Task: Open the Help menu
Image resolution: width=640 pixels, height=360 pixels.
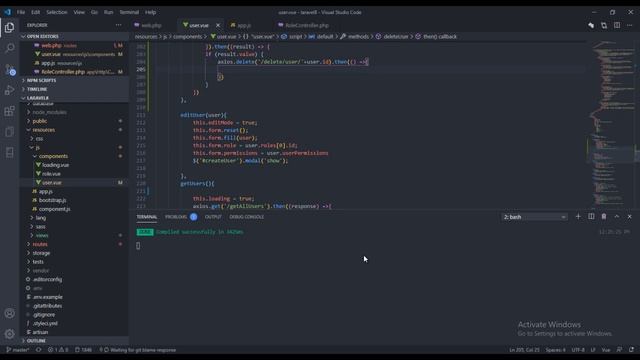Action: pos(150,12)
